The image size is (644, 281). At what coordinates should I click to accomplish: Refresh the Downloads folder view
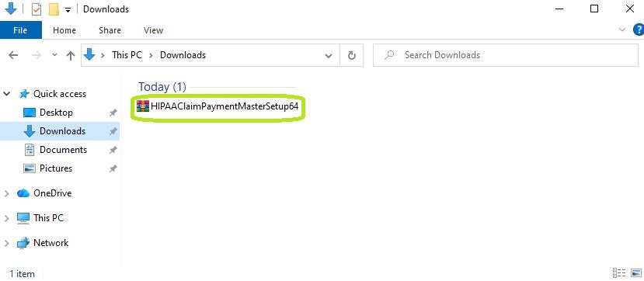tap(352, 55)
